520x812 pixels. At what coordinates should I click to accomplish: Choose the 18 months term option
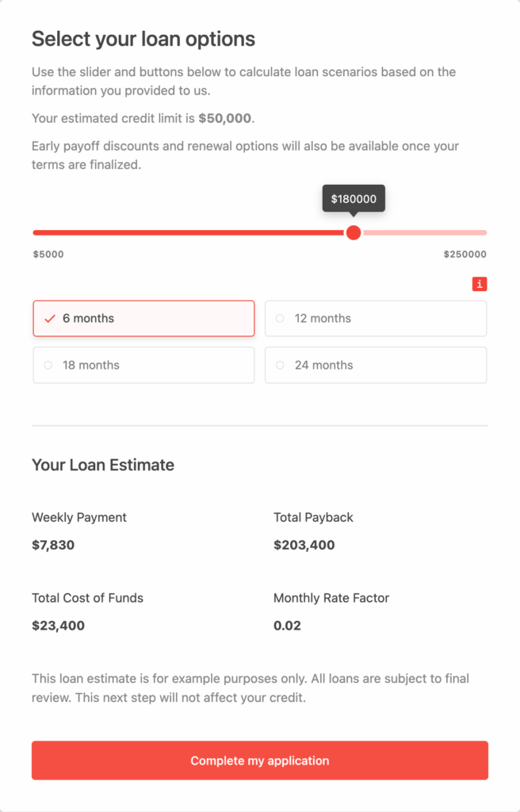(x=143, y=365)
